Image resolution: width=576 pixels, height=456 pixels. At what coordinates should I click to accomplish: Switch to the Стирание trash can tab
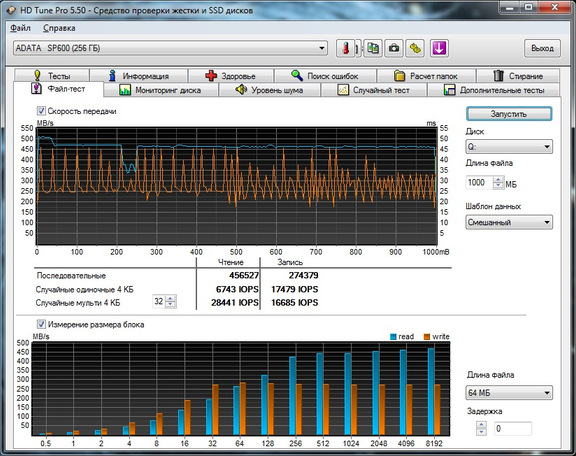point(518,76)
